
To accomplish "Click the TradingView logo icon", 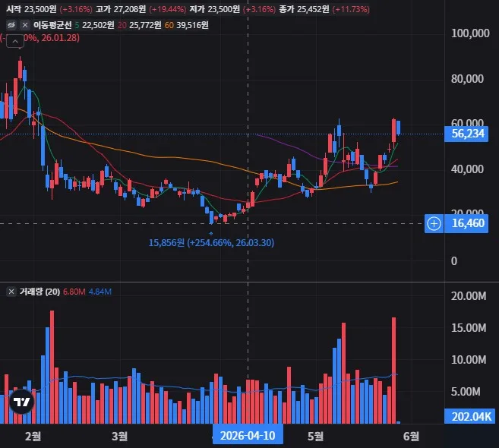I will point(21,402).
